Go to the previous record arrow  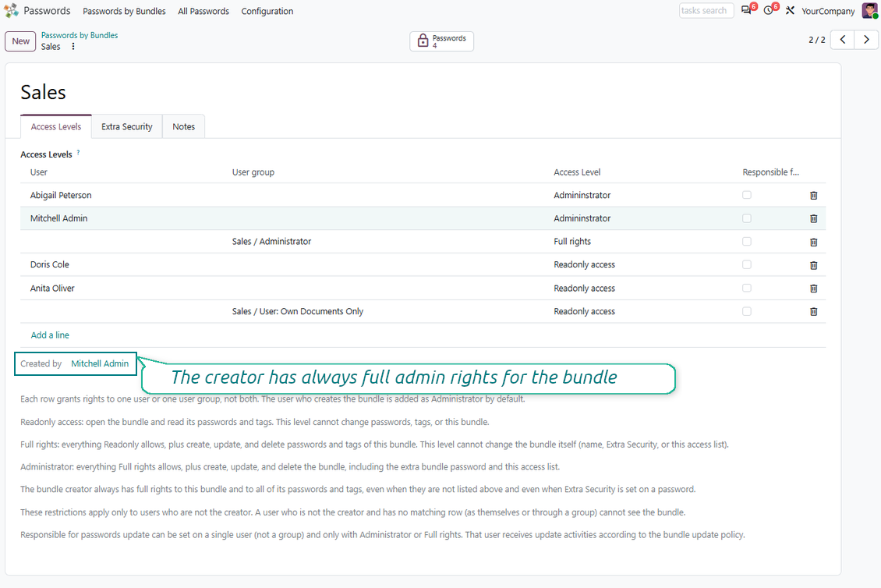pyautogui.click(x=842, y=39)
